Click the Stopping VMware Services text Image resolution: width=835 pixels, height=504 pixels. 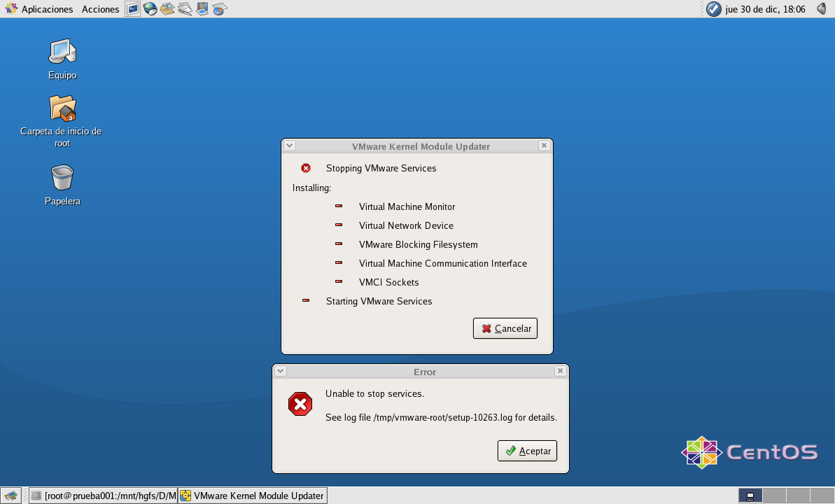pyautogui.click(x=381, y=169)
